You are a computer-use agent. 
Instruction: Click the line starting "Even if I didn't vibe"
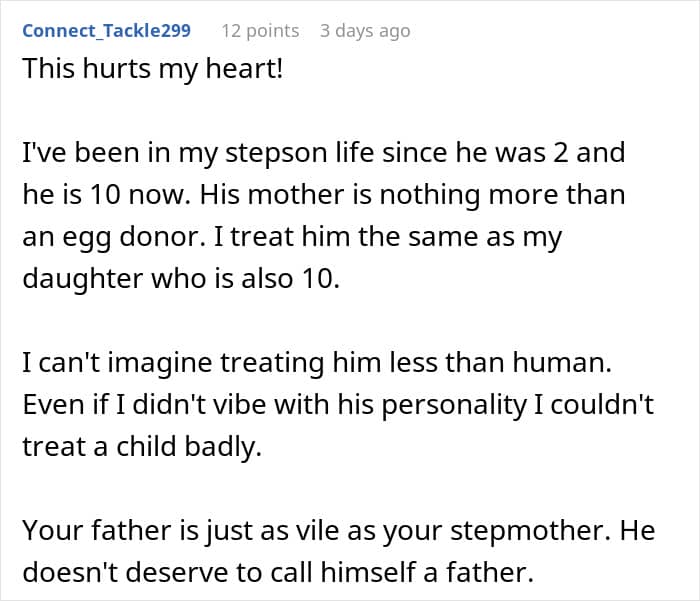pos(338,404)
